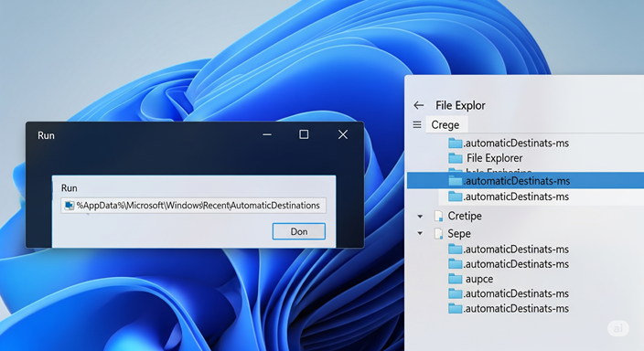Open the hamburger menu next to Crege
Viewport: 644px width, 351px height.
point(417,125)
